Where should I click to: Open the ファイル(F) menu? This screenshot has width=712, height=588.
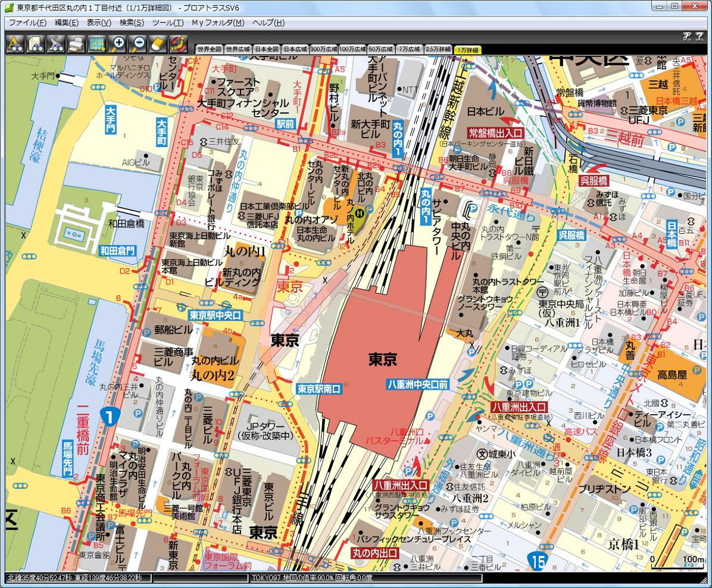[27, 23]
